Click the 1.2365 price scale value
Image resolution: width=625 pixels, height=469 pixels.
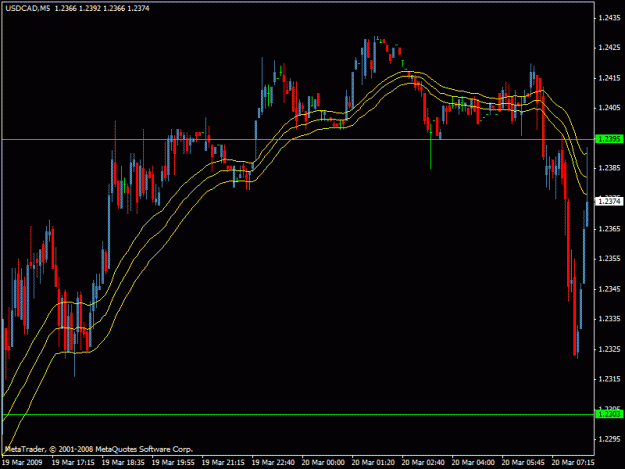(x=609, y=229)
